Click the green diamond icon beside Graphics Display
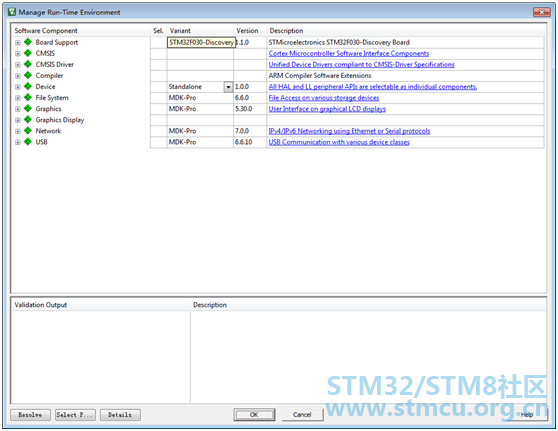558x431 pixels. coord(28,120)
